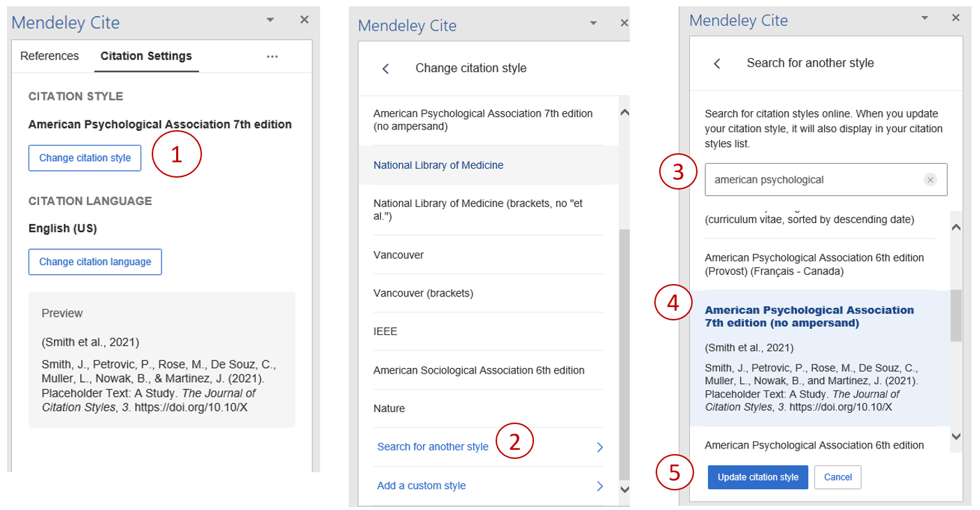This screenshot has width=980, height=510.
Task: Open left Mendeley Cite pane dropdown arrow
Action: [271, 20]
